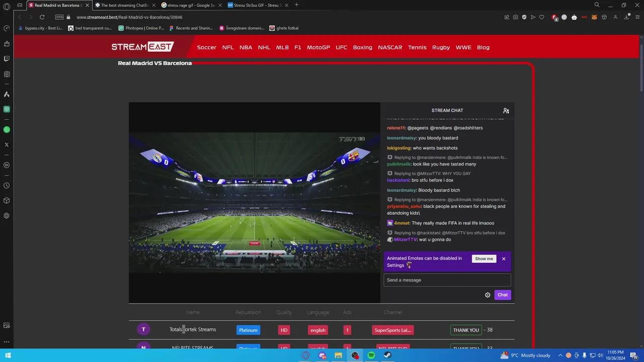Open File Explorer from the taskbar
The height and width of the screenshot is (362, 644).
click(x=339, y=355)
